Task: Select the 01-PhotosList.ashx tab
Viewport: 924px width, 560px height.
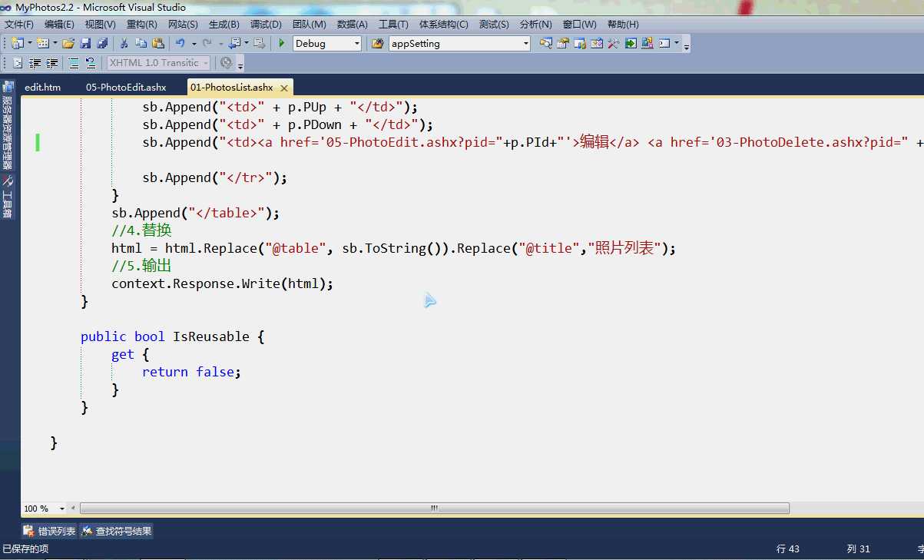Action: (231, 88)
